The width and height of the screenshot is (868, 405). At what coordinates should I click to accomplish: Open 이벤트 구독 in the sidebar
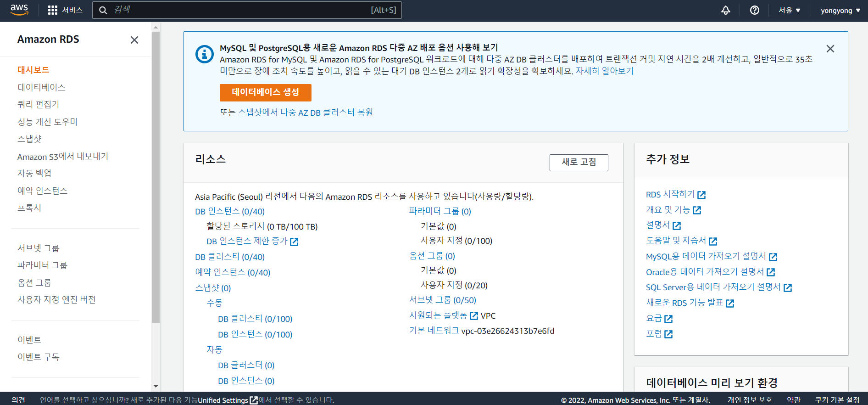[39, 357]
